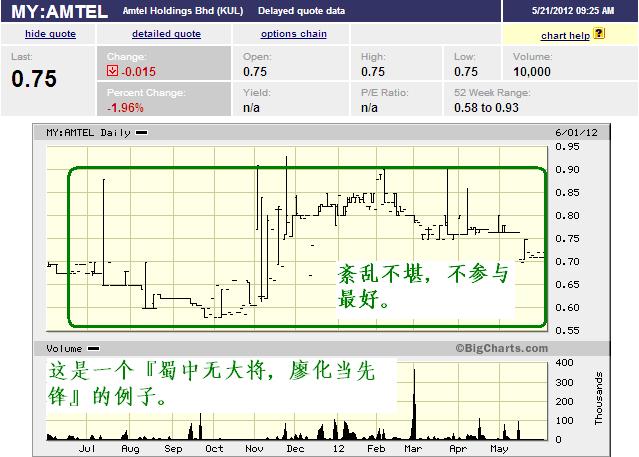Click the March volume spike bar
The image size is (639, 457).
[x=414, y=404]
